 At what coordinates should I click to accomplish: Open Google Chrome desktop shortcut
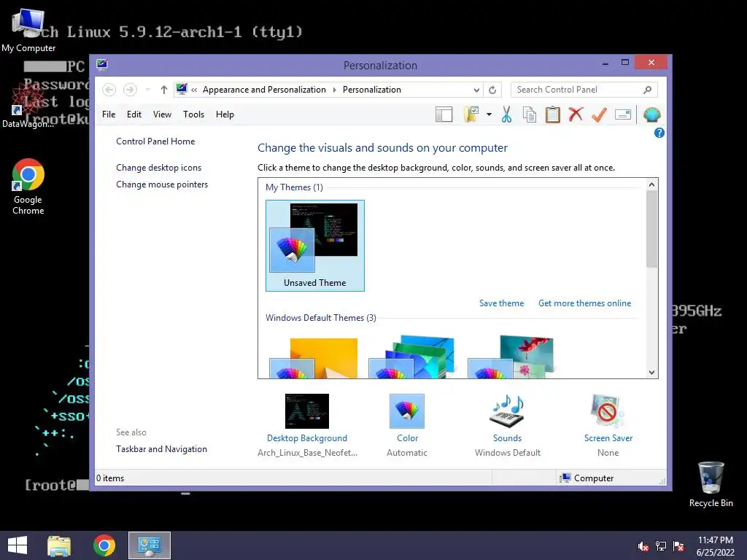[x=28, y=187]
